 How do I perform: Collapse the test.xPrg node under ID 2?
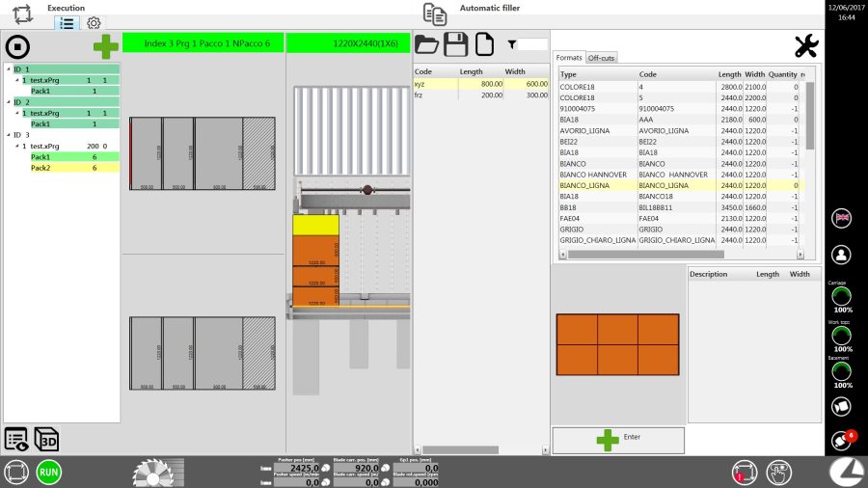tap(17, 113)
